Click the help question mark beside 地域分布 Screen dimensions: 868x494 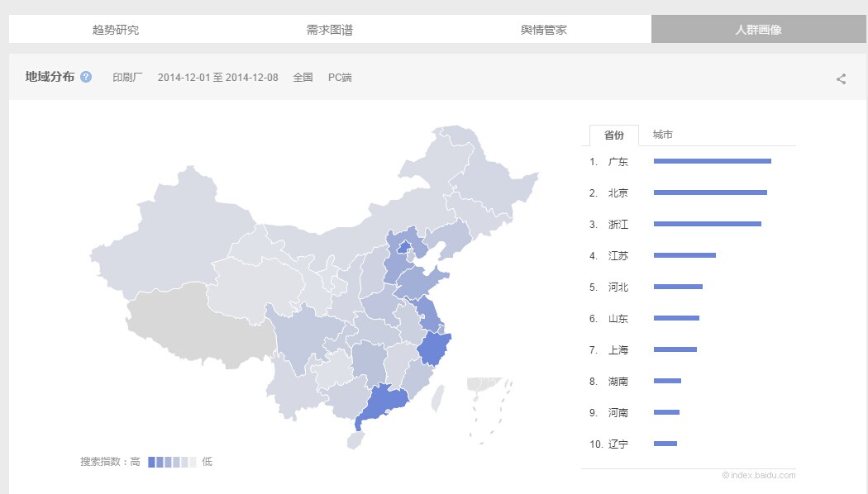pyautogui.click(x=86, y=77)
